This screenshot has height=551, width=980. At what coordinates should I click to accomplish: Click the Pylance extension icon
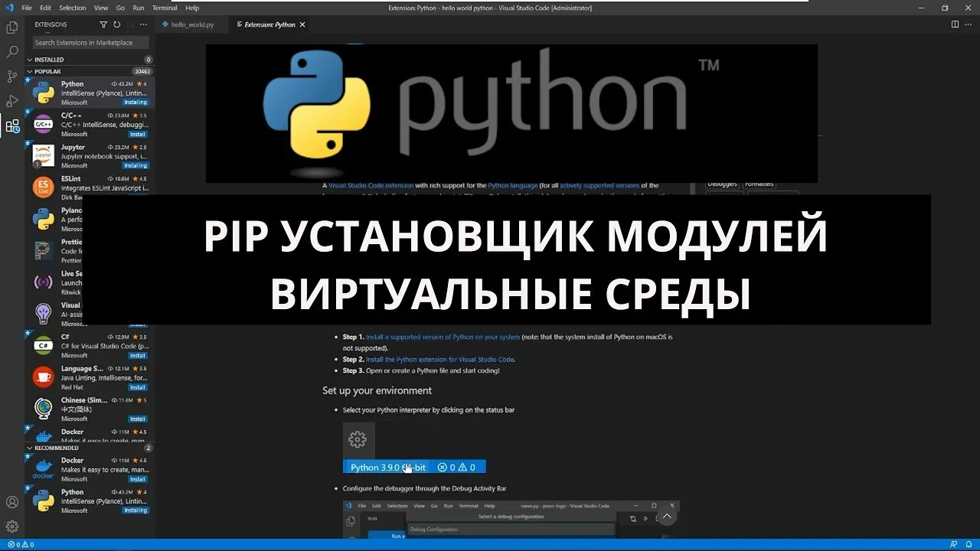click(44, 219)
